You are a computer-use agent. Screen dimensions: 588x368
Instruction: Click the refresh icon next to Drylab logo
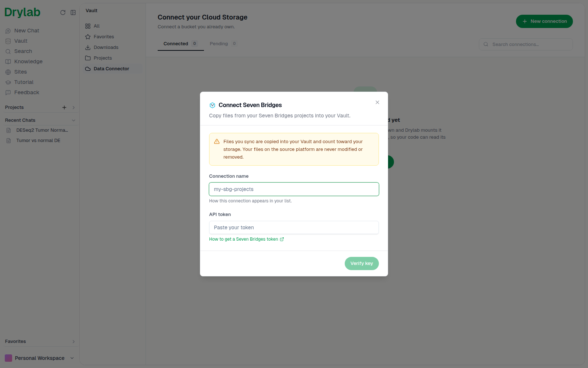click(63, 13)
